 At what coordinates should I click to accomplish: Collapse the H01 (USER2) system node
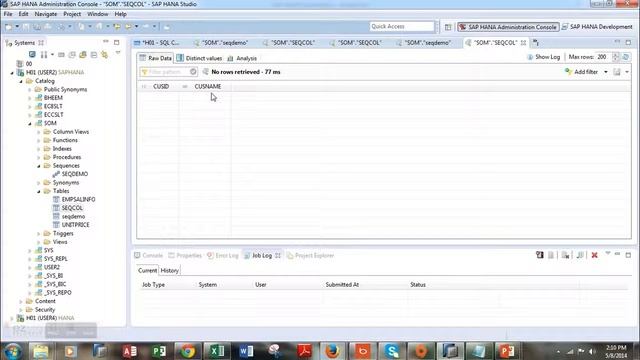12,73
